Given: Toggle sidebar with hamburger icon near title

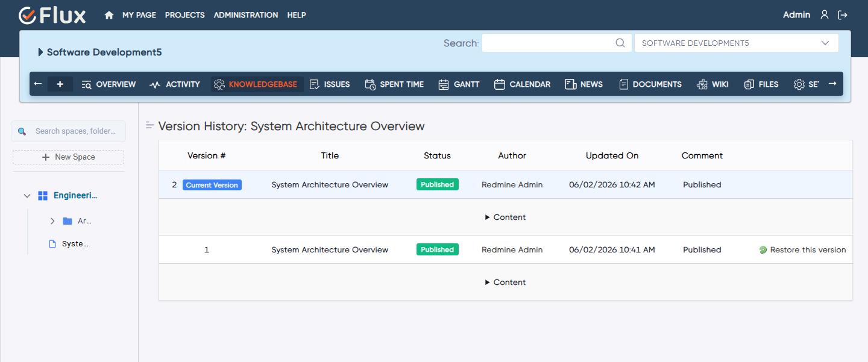Looking at the screenshot, I should click(x=150, y=125).
